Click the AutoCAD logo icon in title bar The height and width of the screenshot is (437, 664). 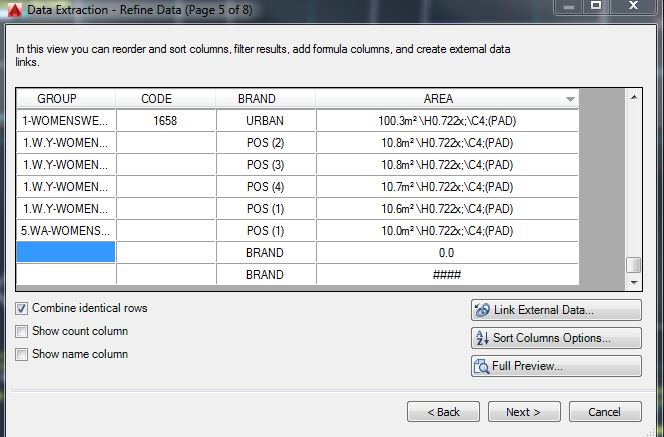(x=14, y=10)
